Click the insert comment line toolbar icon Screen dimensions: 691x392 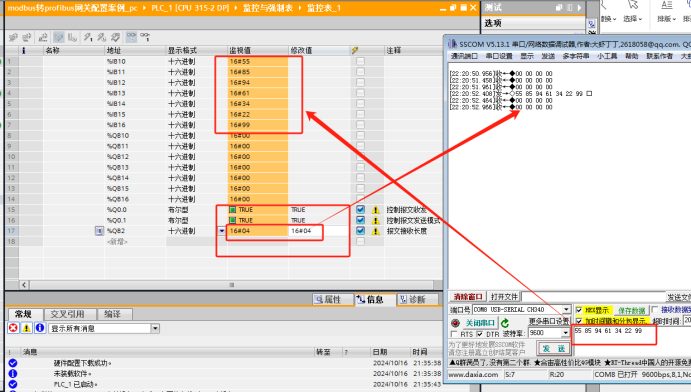click(43, 37)
